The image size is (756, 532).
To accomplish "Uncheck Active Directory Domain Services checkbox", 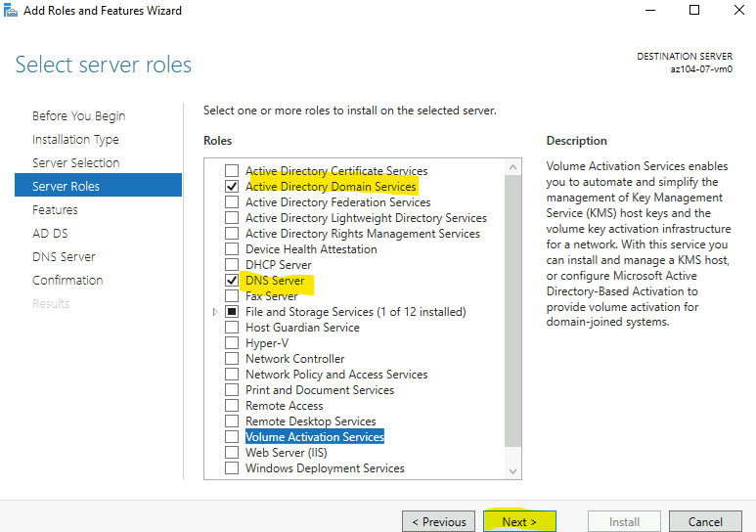I will point(232,186).
